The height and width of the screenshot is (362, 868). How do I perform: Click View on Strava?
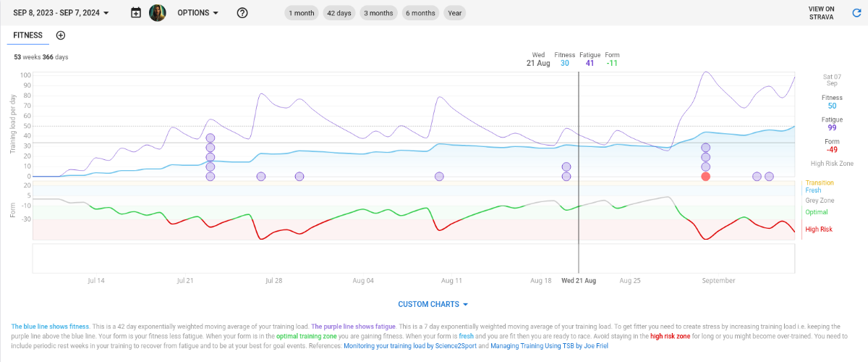(821, 13)
